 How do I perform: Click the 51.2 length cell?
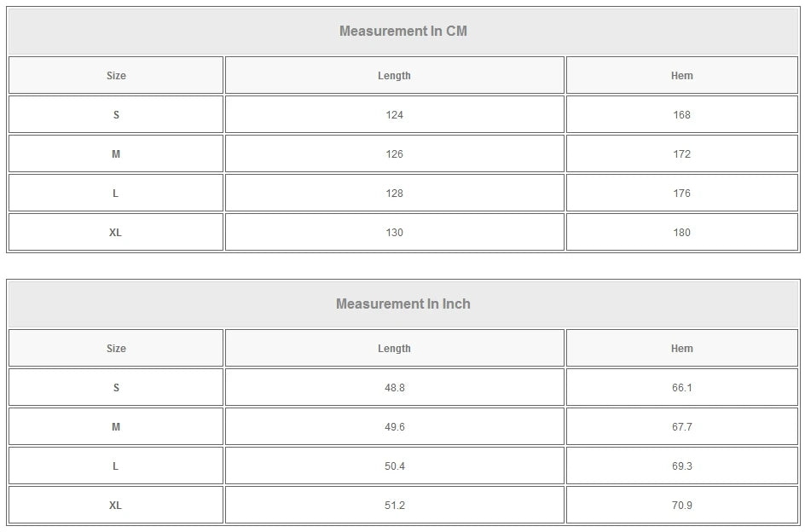click(394, 506)
